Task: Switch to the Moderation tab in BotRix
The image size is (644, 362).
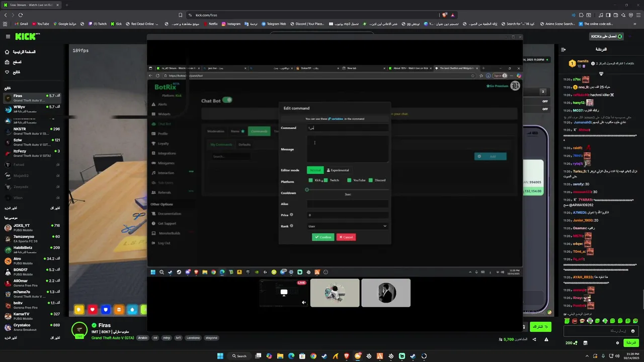Action: [216, 131]
